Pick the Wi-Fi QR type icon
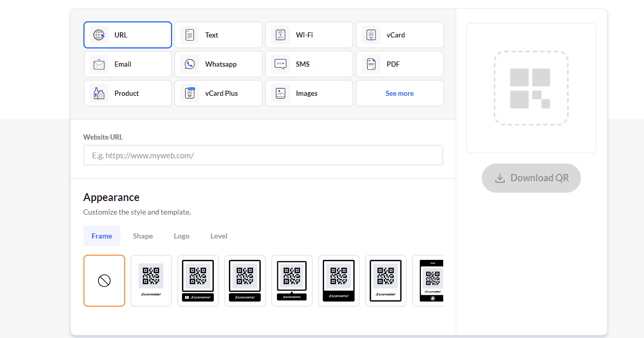The height and width of the screenshot is (338, 644). point(281,35)
